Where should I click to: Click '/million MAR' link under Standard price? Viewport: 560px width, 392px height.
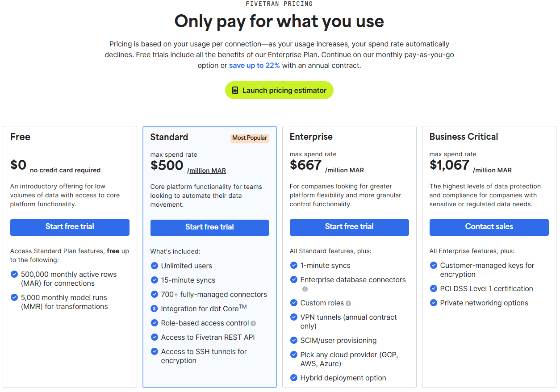pyautogui.click(x=207, y=171)
